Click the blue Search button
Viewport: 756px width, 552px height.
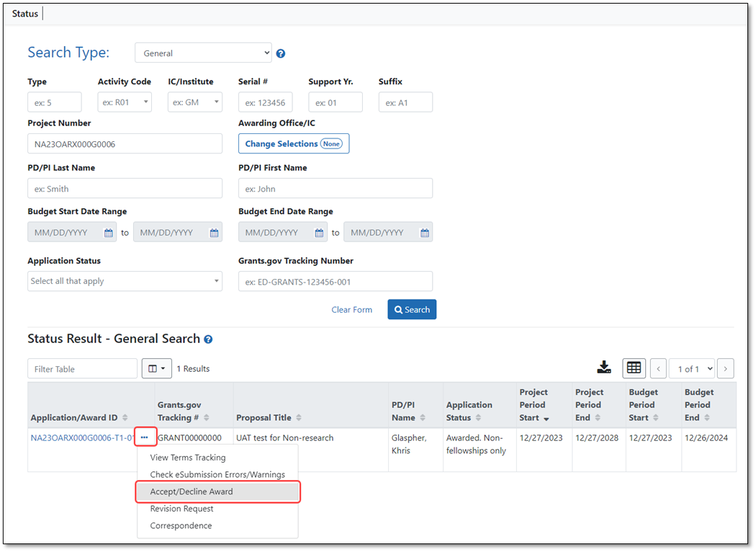412,310
